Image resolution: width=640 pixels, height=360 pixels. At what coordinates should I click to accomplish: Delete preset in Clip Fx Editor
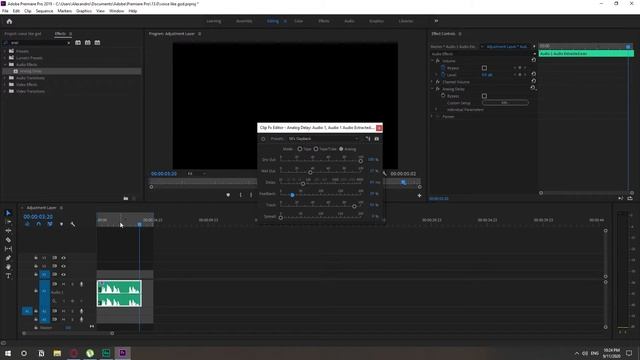[377, 139]
